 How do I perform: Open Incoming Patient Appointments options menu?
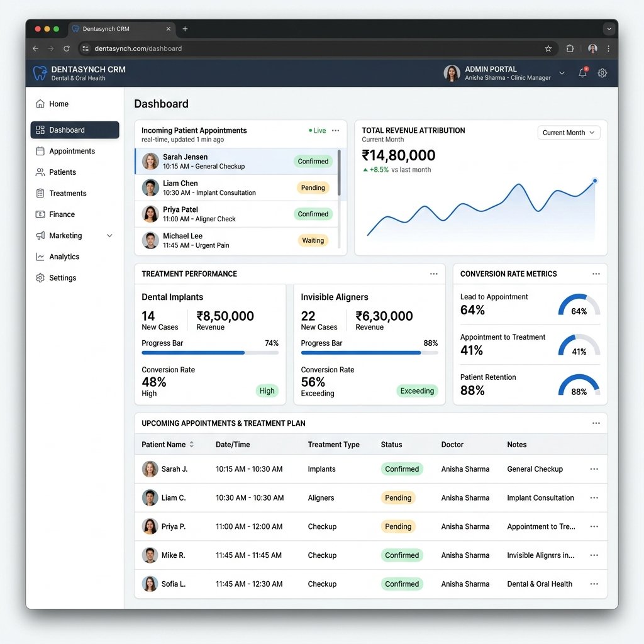pos(336,131)
